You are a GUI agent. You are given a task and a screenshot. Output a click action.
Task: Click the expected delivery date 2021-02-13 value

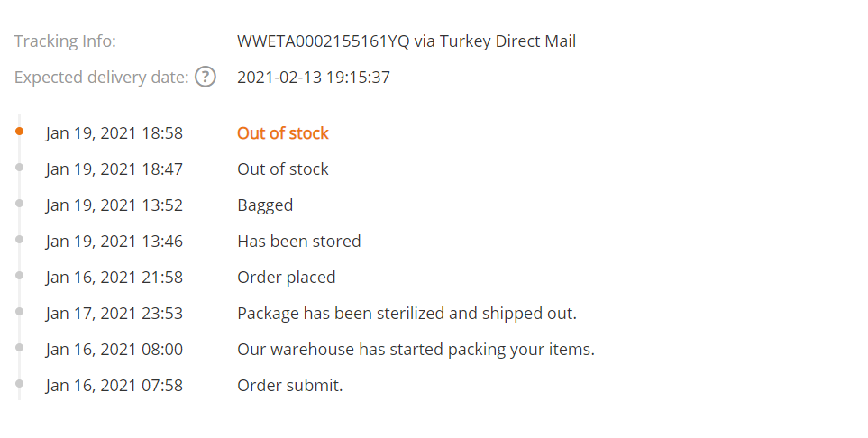(314, 77)
